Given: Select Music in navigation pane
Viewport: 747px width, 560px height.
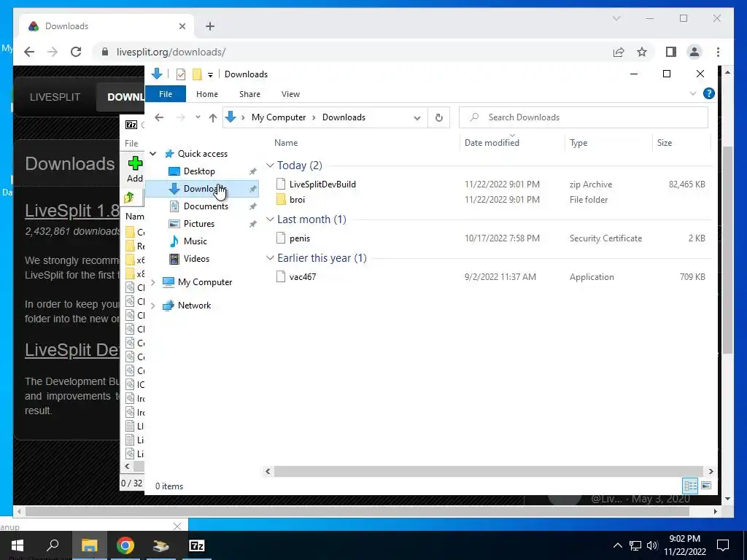Looking at the screenshot, I should (195, 241).
